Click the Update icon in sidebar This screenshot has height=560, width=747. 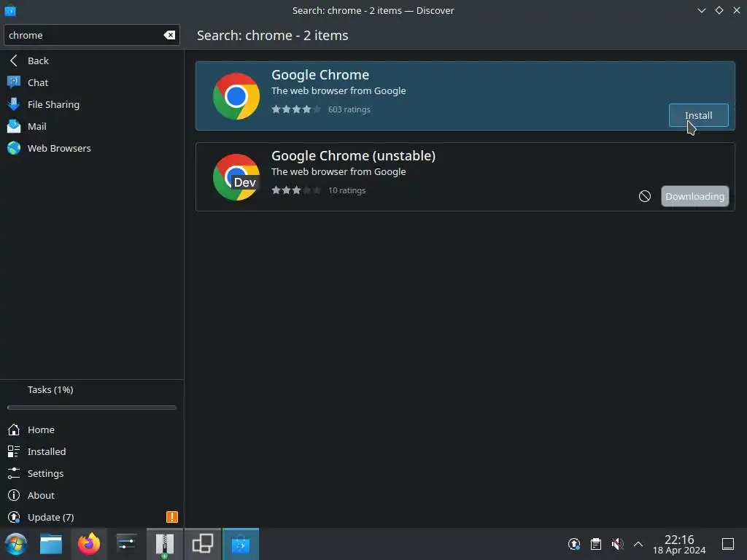pyautogui.click(x=14, y=517)
